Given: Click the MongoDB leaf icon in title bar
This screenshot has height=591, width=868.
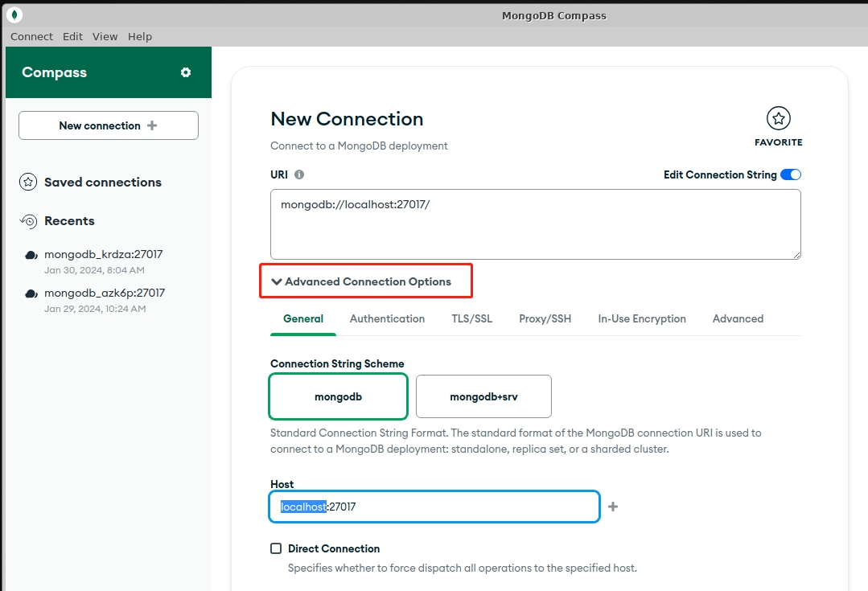Looking at the screenshot, I should click(x=14, y=15).
